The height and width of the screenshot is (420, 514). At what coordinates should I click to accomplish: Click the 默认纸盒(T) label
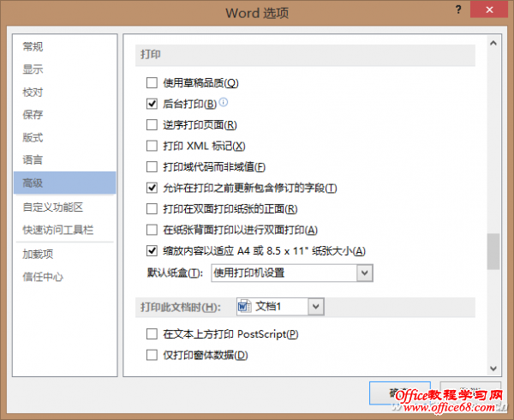(x=175, y=273)
